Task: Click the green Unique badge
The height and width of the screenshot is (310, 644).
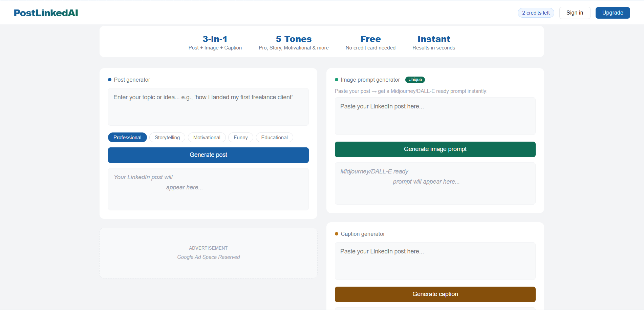Action: (x=415, y=80)
